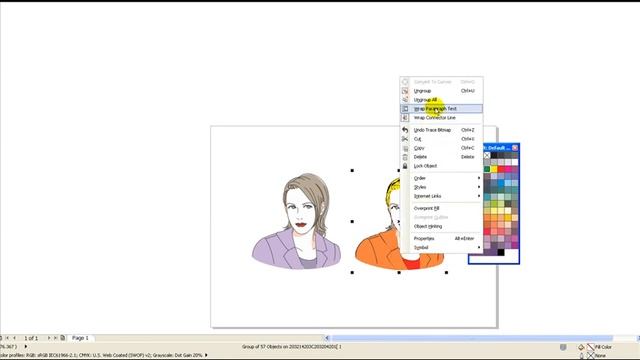Choose Cut from the context menu
The image size is (640, 360).
click(442, 139)
